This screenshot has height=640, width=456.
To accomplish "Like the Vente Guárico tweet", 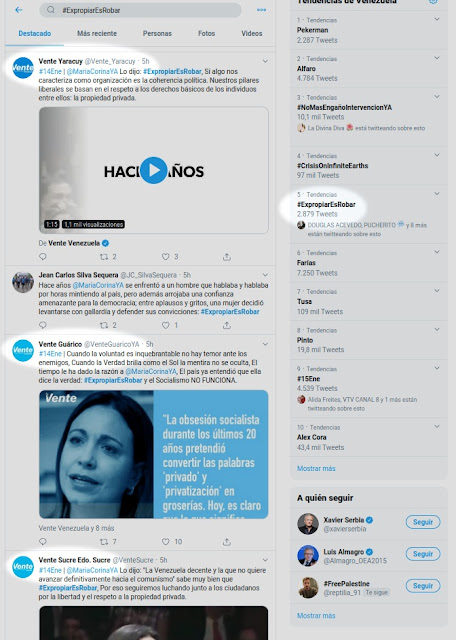I will [165, 542].
